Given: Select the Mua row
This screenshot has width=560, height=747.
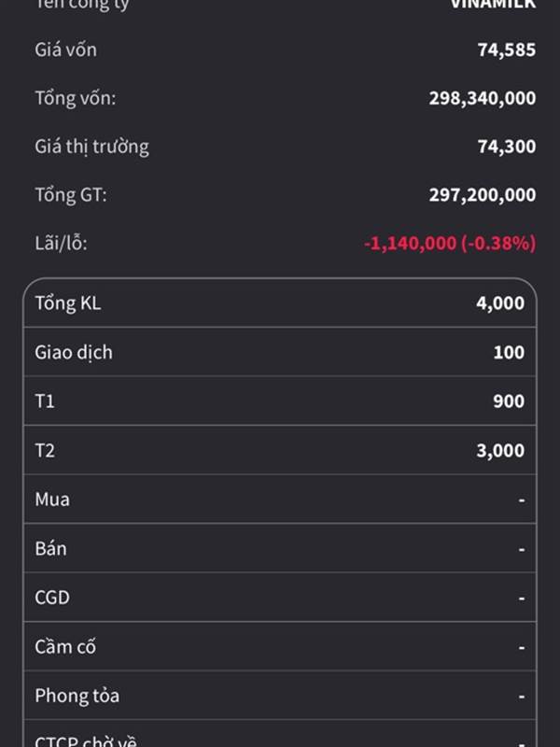Looking at the screenshot, I should point(280,500).
